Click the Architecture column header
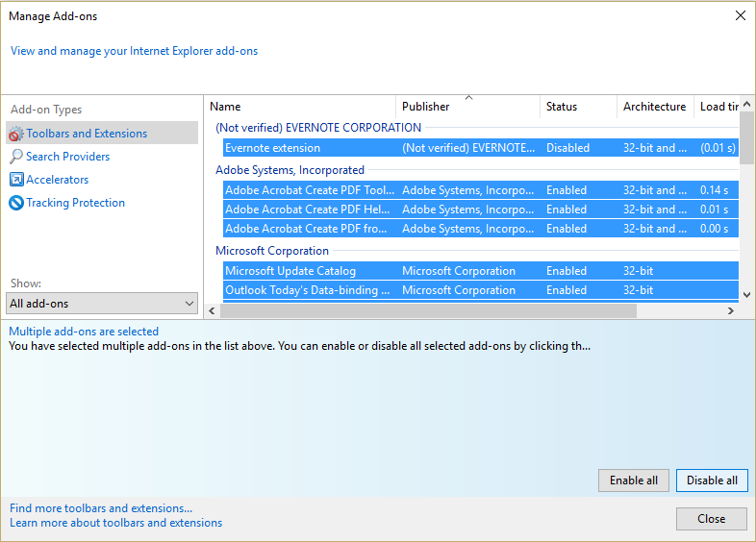 pos(654,107)
